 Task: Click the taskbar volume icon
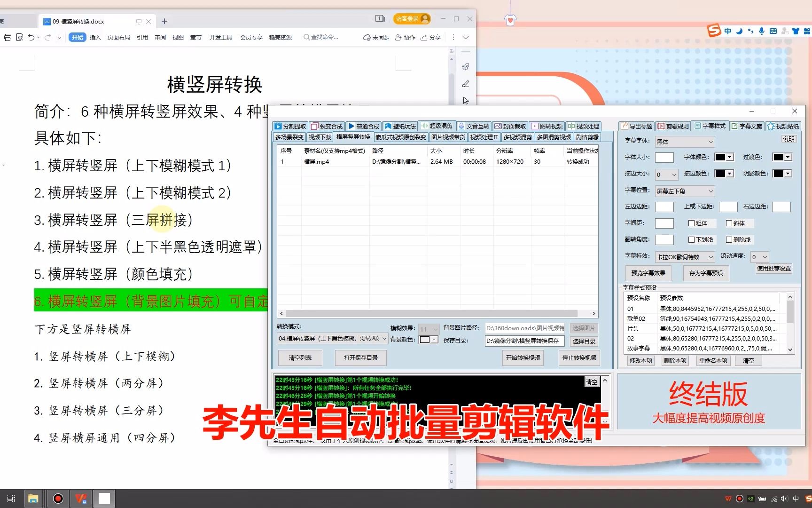(x=784, y=499)
